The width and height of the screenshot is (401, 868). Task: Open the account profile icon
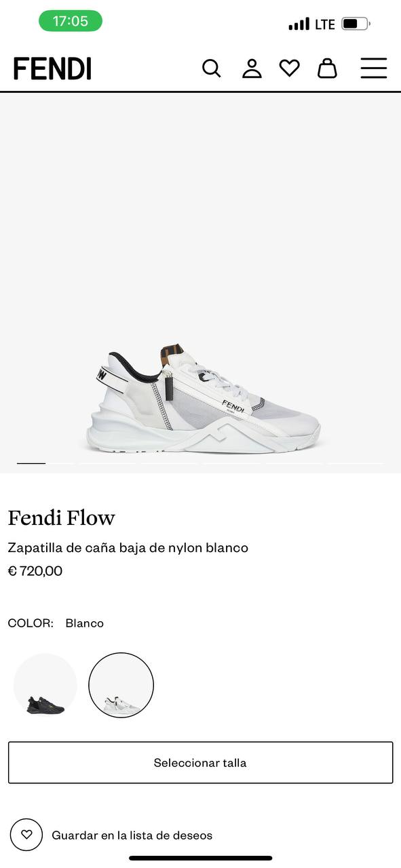(x=252, y=68)
